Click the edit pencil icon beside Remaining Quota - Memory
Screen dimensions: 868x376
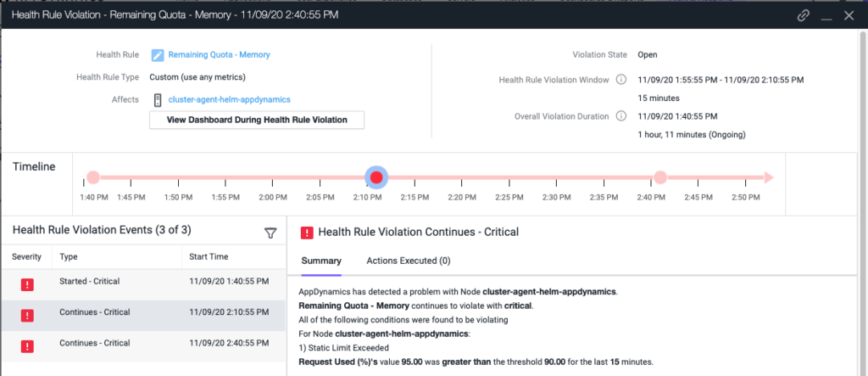(158, 55)
